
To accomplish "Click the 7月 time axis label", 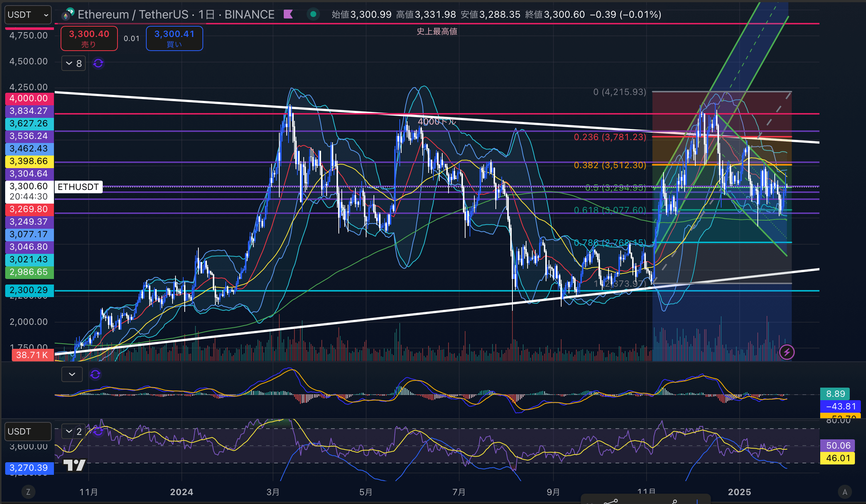I will click(459, 492).
